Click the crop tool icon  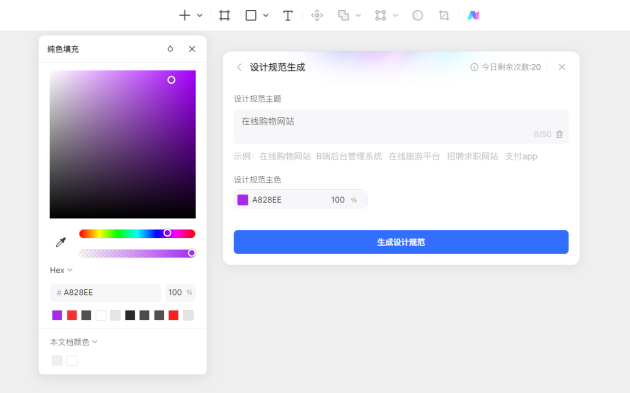(444, 16)
